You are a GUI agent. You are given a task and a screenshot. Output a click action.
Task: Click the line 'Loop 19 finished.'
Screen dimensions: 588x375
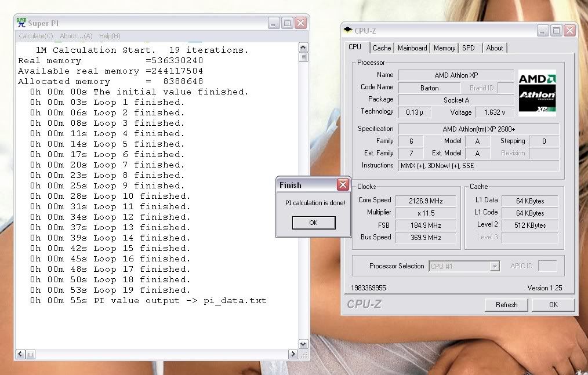(x=110, y=290)
